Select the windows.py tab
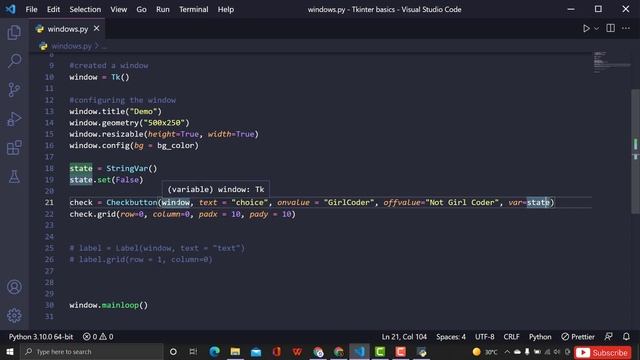Screen dimensions: 640x360 point(67,29)
